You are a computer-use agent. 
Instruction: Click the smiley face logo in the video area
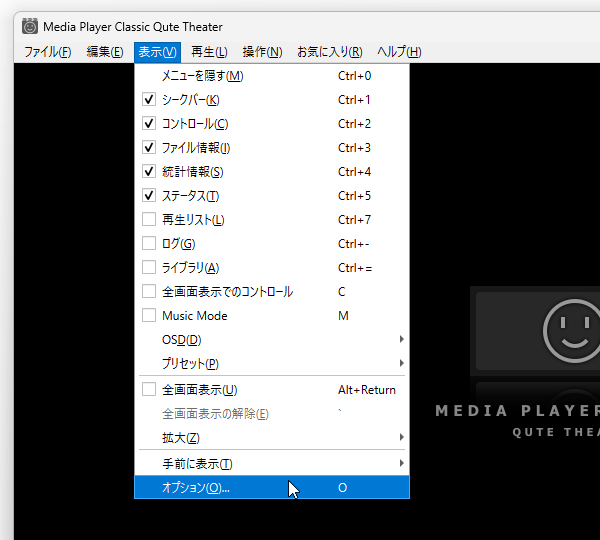point(572,330)
